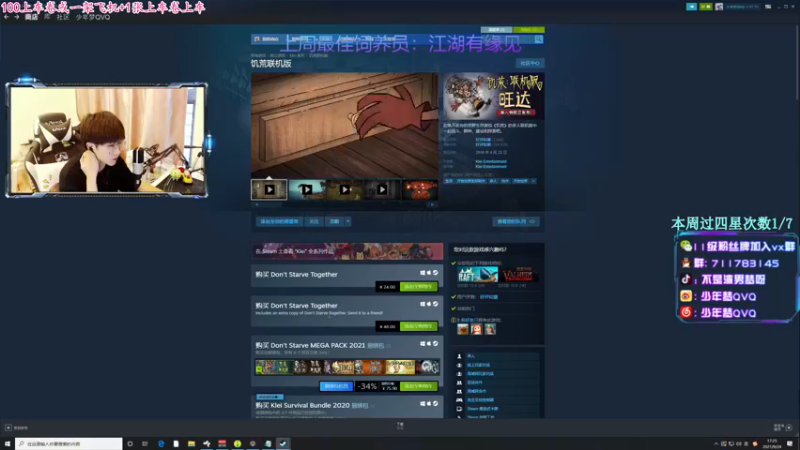Viewport: 800px width, 450px height.
Task: Open the downloads label at bottom center
Action: tap(400, 426)
